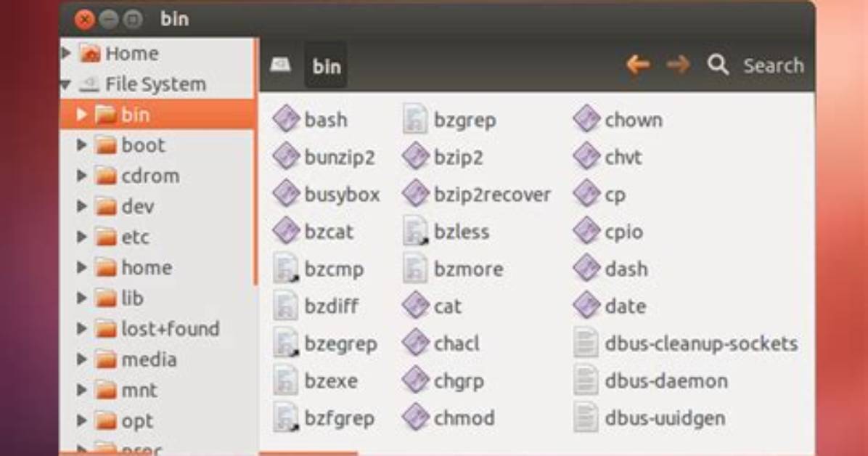Click the bin path bar button
The width and height of the screenshot is (868, 456).
(x=326, y=66)
